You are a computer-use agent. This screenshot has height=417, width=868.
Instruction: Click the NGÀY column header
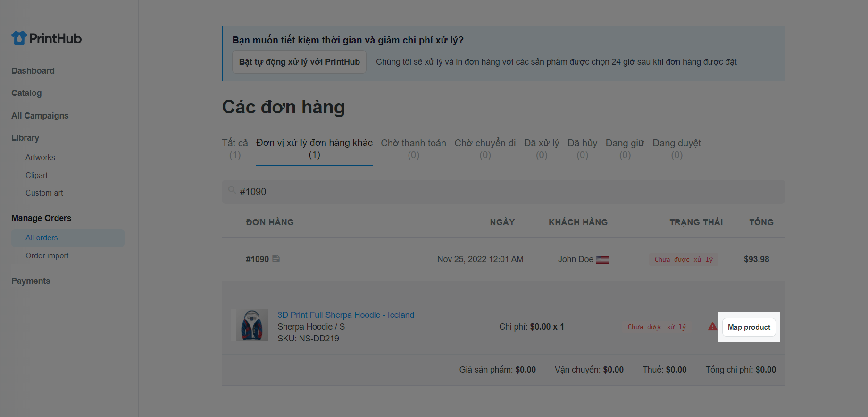click(502, 222)
